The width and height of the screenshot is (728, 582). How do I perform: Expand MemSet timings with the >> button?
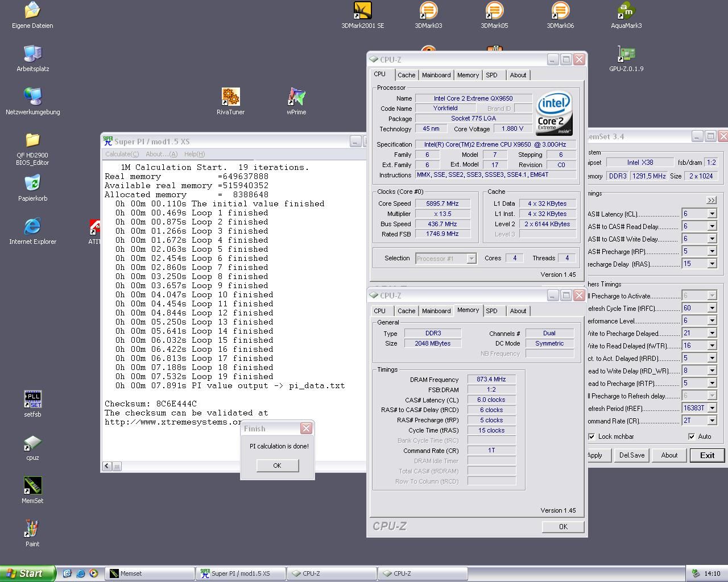point(711,200)
